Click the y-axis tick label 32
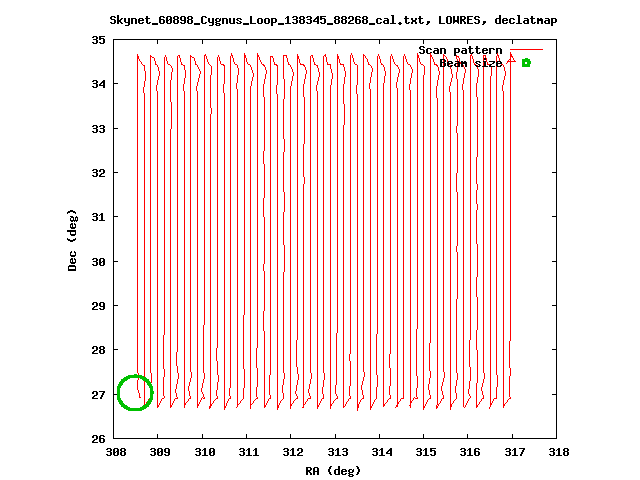Viewport: 640px width, 480px height. pos(98,173)
